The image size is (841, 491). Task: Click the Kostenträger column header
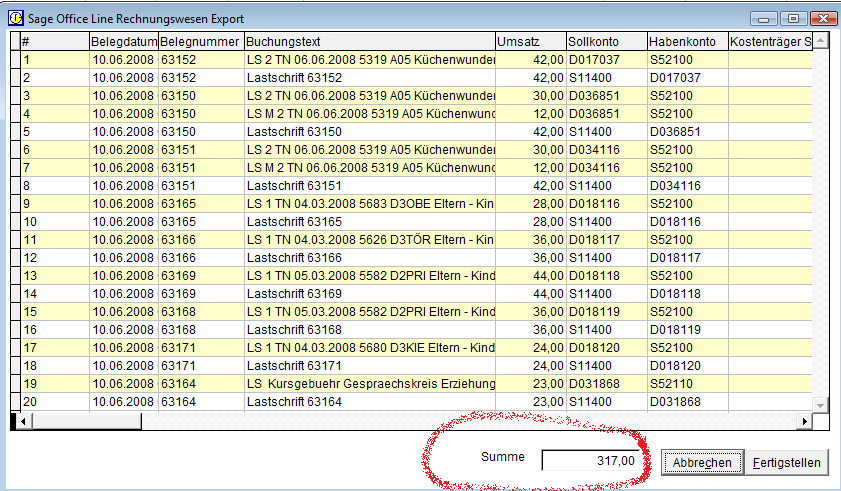tap(770, 41)
